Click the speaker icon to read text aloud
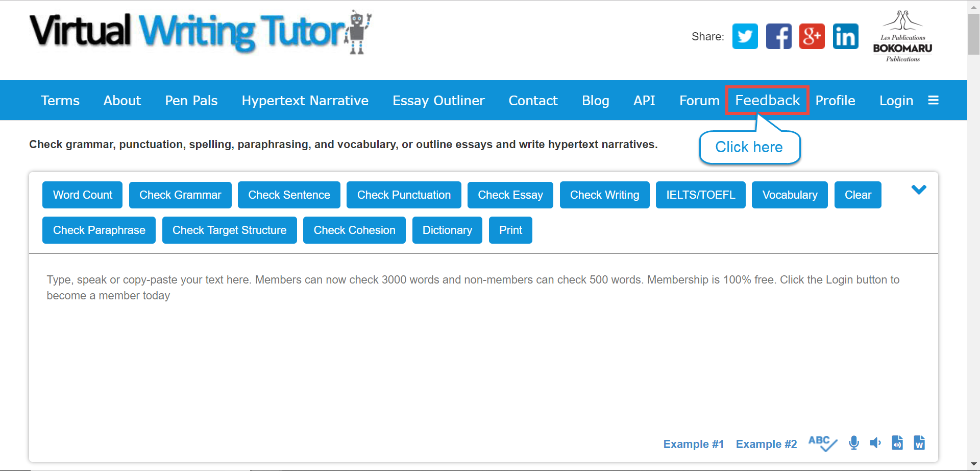 [875, 443]
